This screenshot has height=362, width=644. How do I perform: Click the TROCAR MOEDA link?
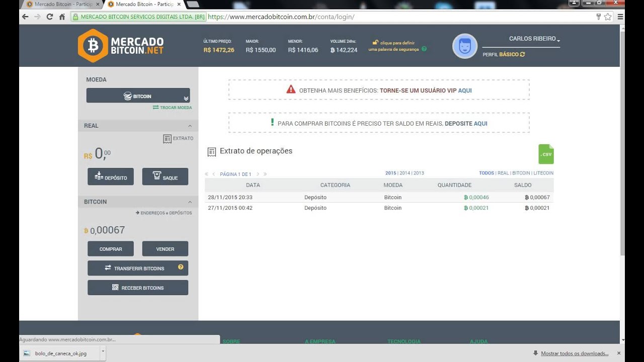pyautogui.click(x=173, y=108)
